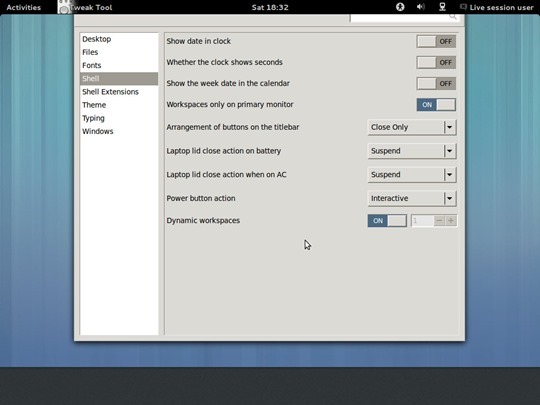Open the network connection icon
Screen dimensions: 540x405
[443, 7]
